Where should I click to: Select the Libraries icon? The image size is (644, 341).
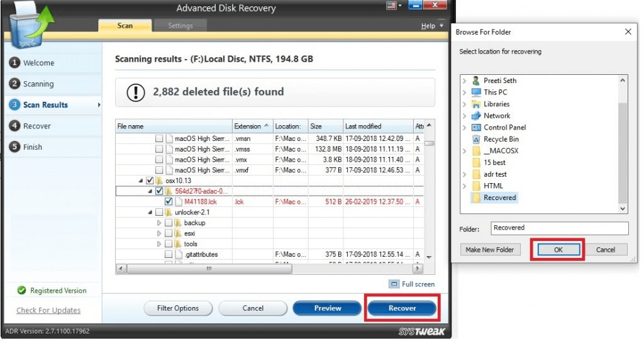(x=476, y=104)
